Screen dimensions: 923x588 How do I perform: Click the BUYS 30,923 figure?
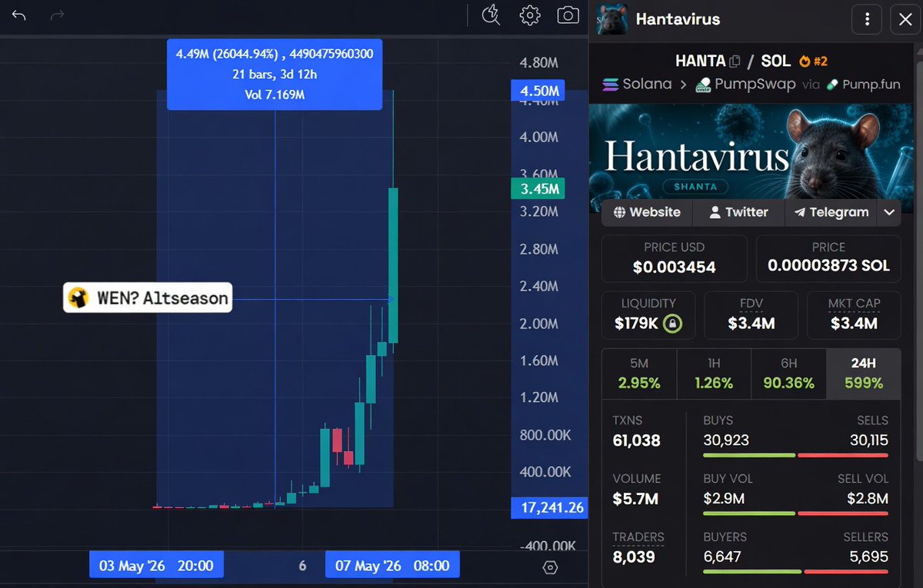(726, 440)
